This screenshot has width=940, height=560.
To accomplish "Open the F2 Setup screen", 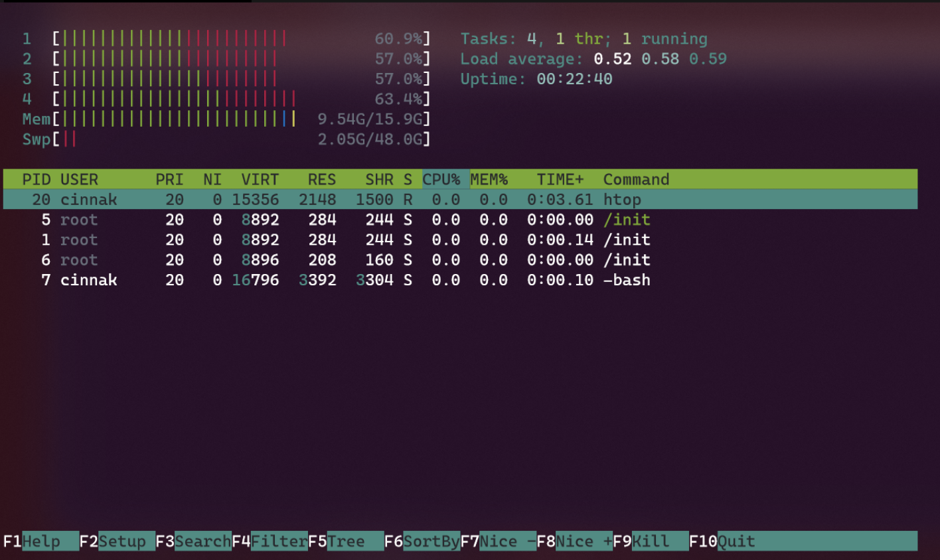I will (118, 541).
